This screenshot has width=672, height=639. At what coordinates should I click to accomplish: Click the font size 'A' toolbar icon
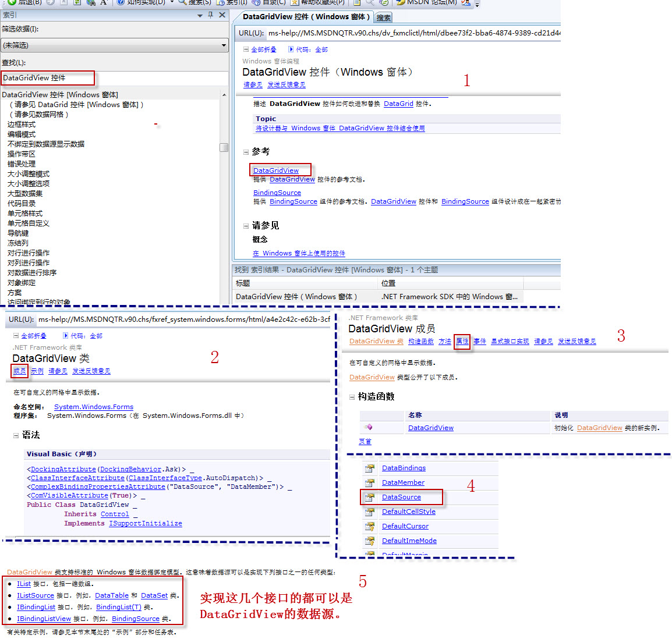click(103, 2)
